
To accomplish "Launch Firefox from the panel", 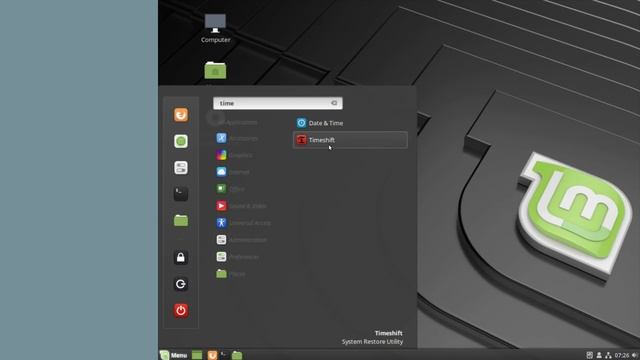I will tap(212, 355).
